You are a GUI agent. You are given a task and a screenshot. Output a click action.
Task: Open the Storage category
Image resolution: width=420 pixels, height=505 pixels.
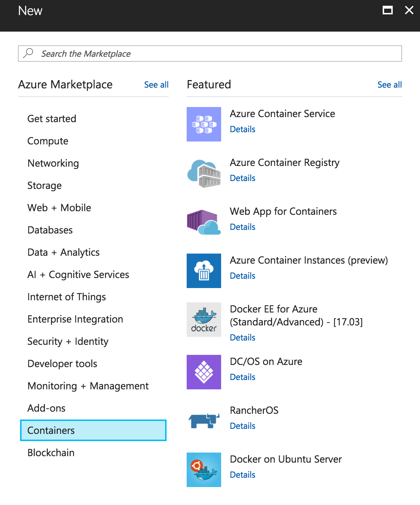coord(45,185)
